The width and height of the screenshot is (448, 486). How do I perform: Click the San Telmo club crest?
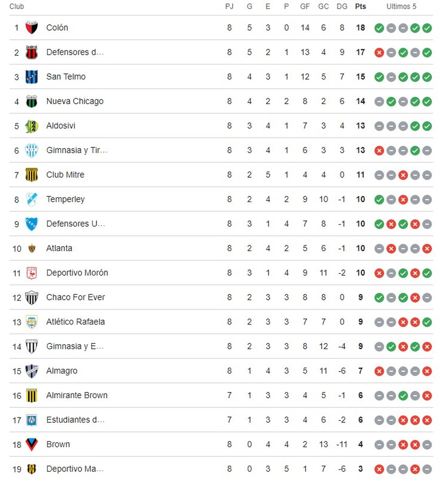coord(31,77)
